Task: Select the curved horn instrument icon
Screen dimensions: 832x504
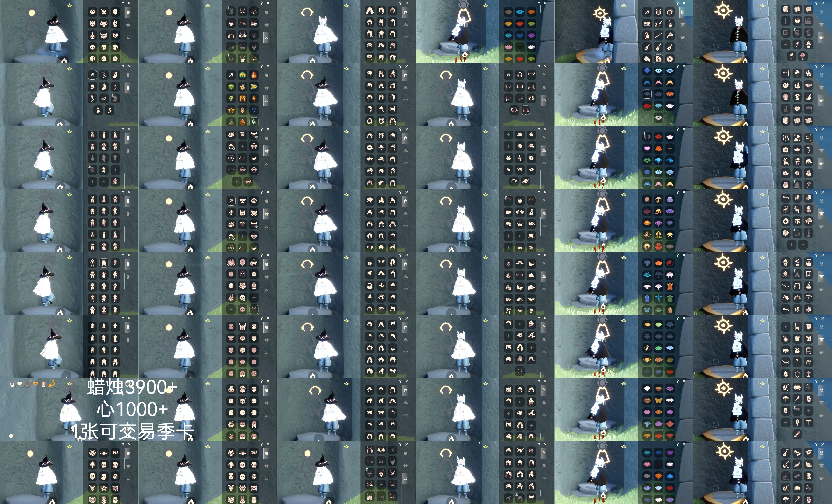Action: (658, 24)
